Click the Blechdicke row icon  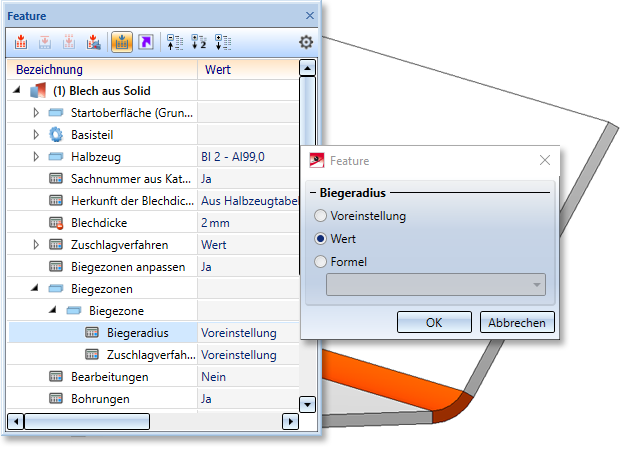56,223
